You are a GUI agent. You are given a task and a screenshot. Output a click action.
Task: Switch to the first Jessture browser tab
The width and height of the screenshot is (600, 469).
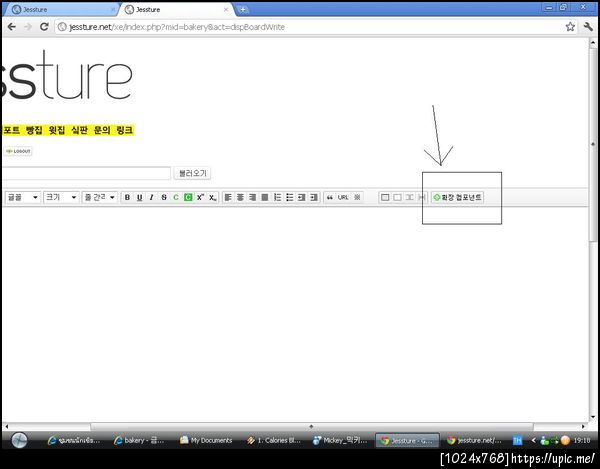pyautogui.click(x=61, y=10)
